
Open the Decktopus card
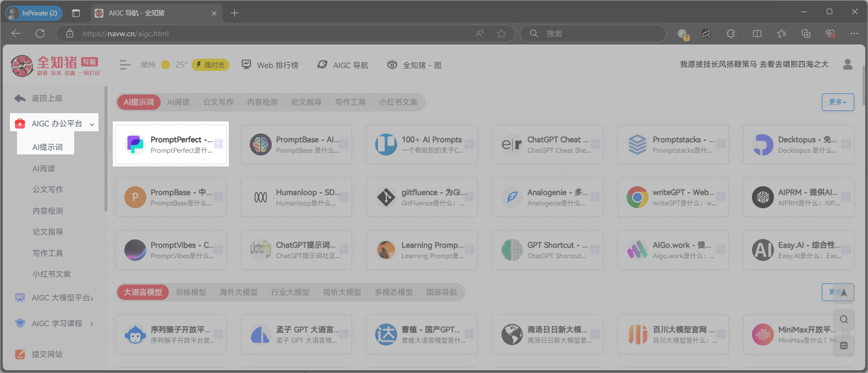[799, 144]
